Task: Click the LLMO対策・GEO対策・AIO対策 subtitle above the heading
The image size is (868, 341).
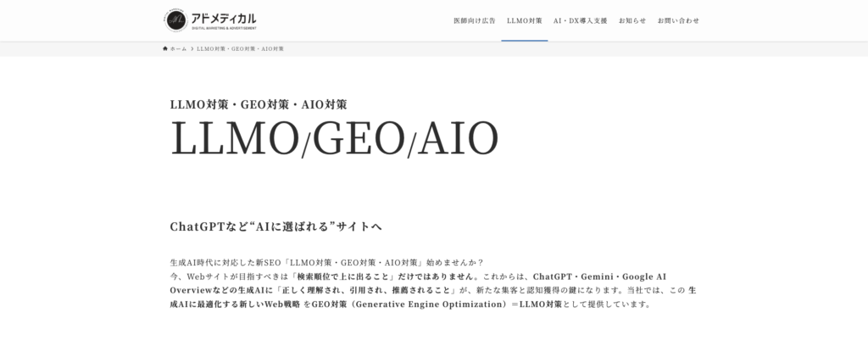Action: coord(259,104)
